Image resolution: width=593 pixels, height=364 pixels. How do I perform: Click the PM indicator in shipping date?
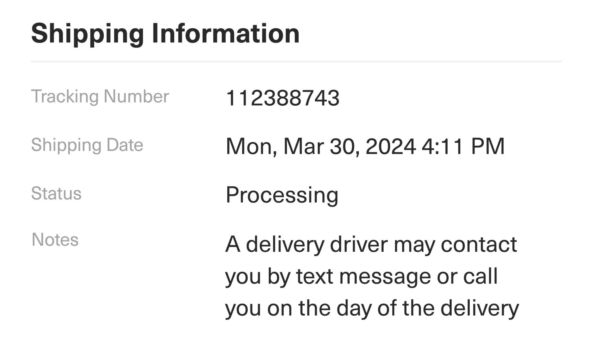(488, 146)
